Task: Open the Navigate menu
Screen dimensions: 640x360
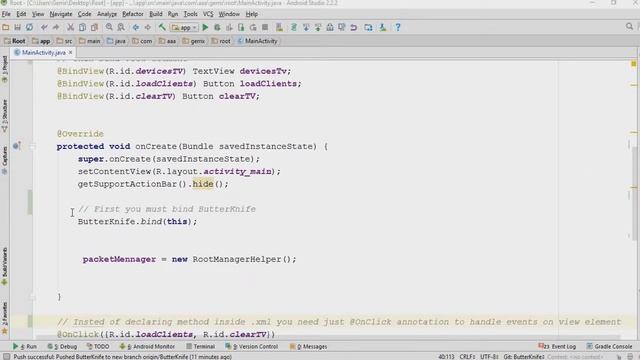Action: click(61, 14)
